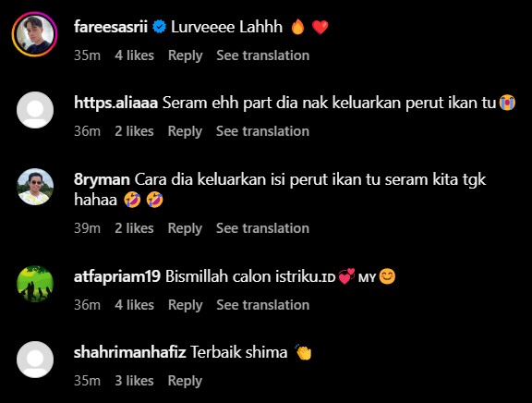This screenshot has width=532, height=403.
Task: Open shahrimanhafiz's default avatar
Action: click(x=35, y=360)
